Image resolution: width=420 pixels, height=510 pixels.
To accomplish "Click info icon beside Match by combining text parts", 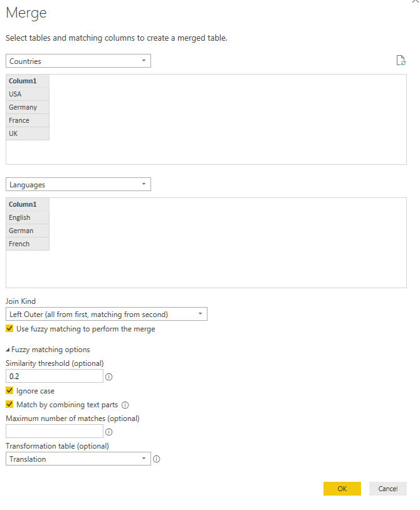I will (125, 405).
